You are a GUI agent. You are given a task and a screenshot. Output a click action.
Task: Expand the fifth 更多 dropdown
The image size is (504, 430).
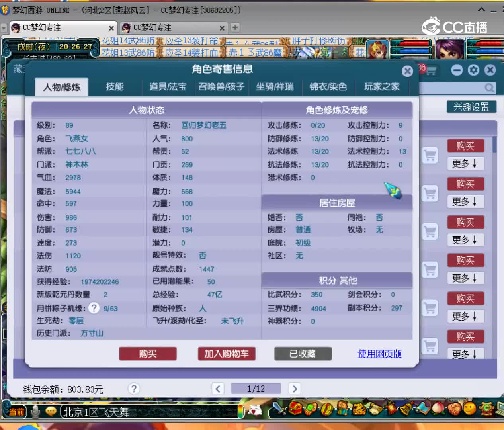(x=465, y=316)
